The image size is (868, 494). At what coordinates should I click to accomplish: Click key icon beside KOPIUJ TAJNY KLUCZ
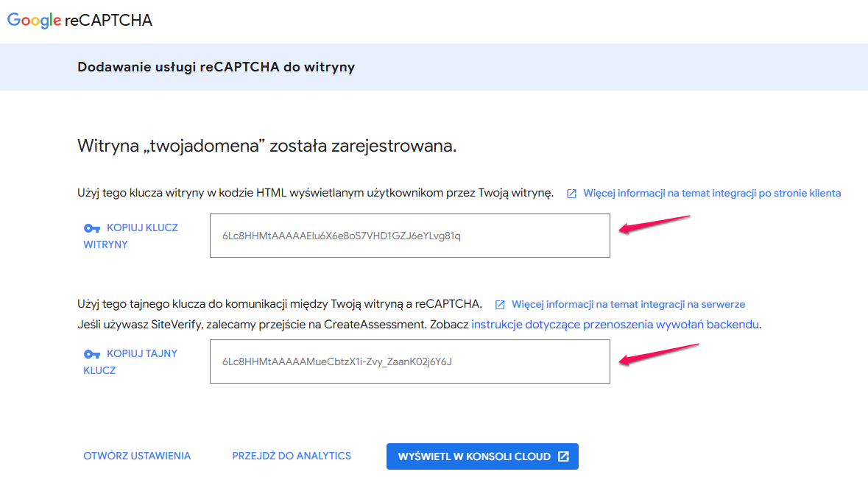pos(92,354)
